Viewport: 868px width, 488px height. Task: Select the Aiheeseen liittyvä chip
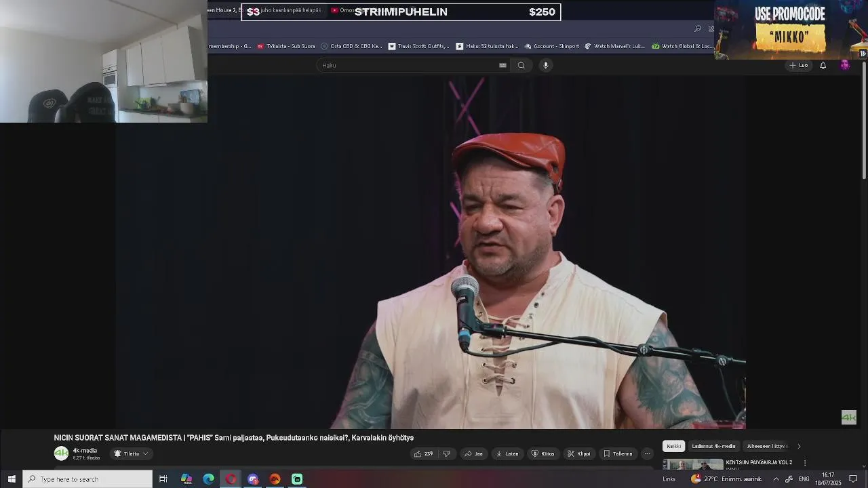pos(767,446)
